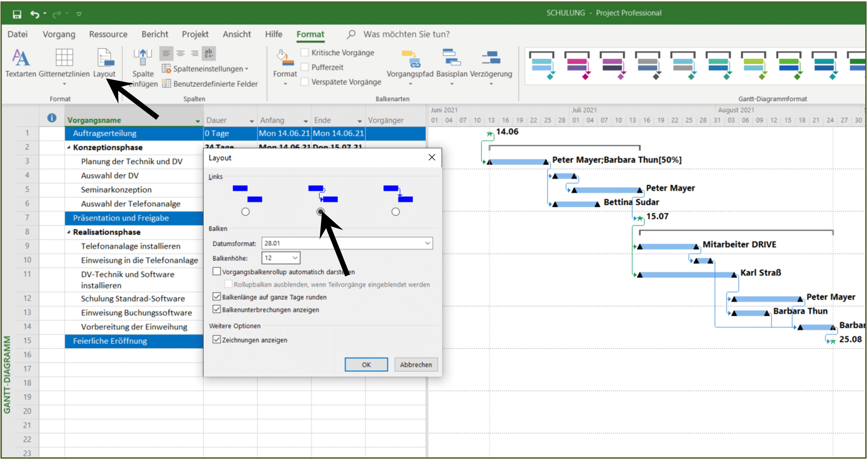The width and height of the screenshot is (868, 461).
Task: Open the Datei menu
Action: click(17, 34)
